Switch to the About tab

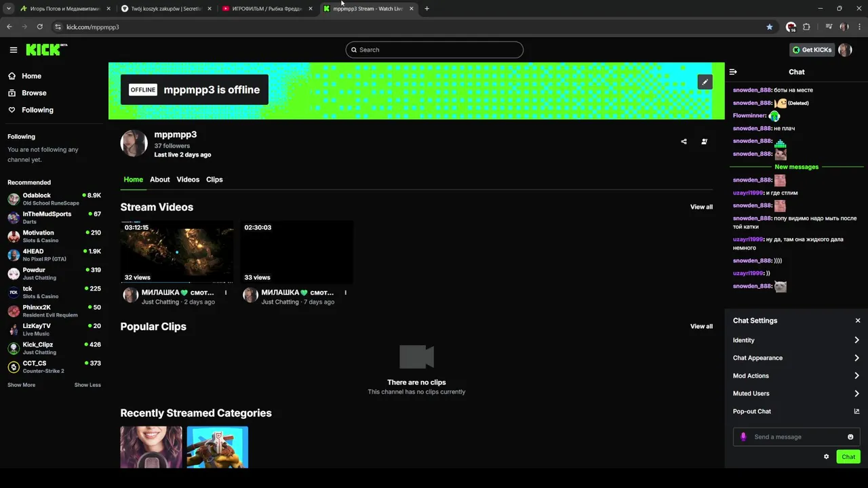pyautogui.click(x=159, y=180)
